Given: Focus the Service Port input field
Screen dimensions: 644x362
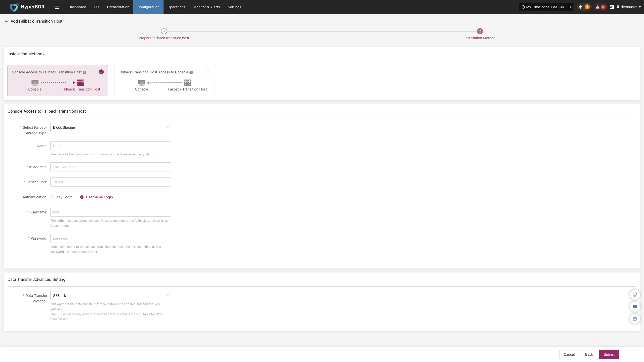Looking at the screenshot, I should (x=111, y=182).
